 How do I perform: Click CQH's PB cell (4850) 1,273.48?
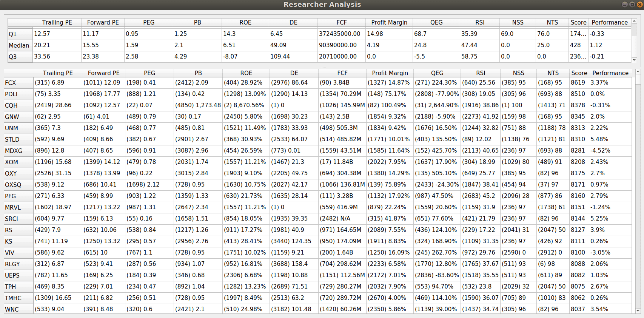198,105
